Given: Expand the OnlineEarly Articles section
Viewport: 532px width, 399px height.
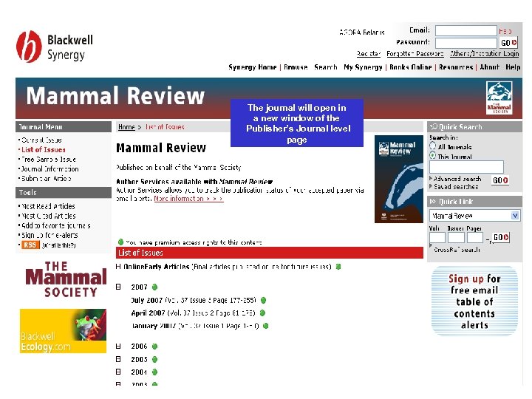Looking at the screenshot, I should click(118, 267).
